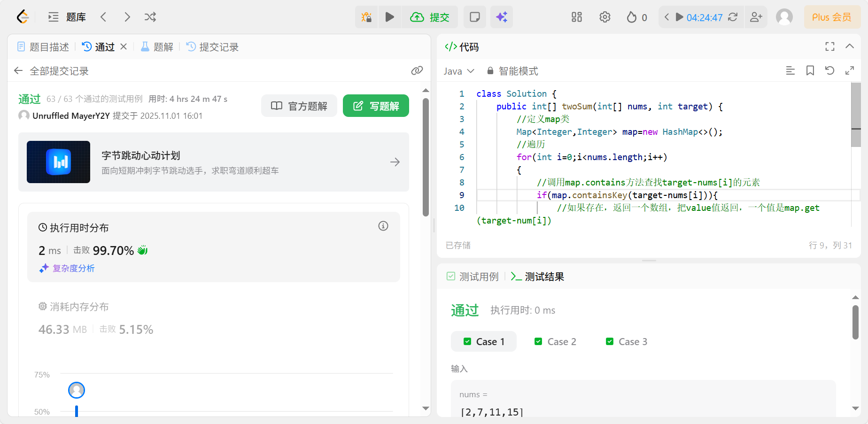Open the AI sparkle assistant
This screenshot has width=868, height=424.
[502, 17]
